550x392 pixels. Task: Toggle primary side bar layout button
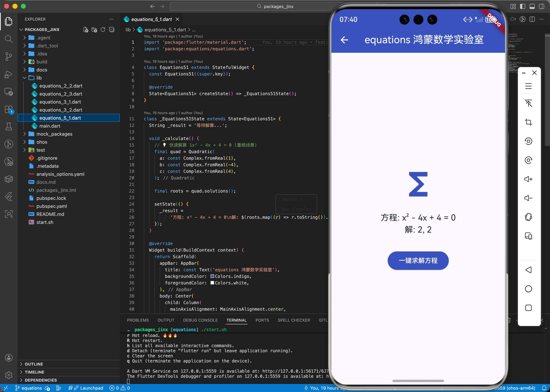[x=522, y=6]
